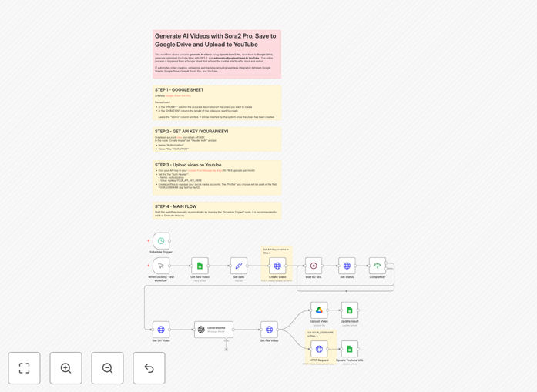Image resolution: width=537 pixels, height=392 pixels.
Task: Open the 'Completed?' switch node
Action: point(378,266)
